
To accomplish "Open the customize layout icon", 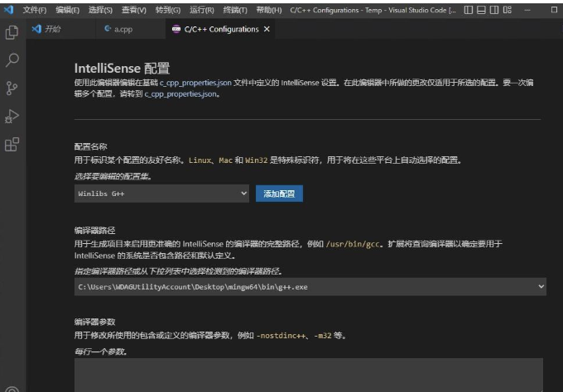I will tap(507, 10).
